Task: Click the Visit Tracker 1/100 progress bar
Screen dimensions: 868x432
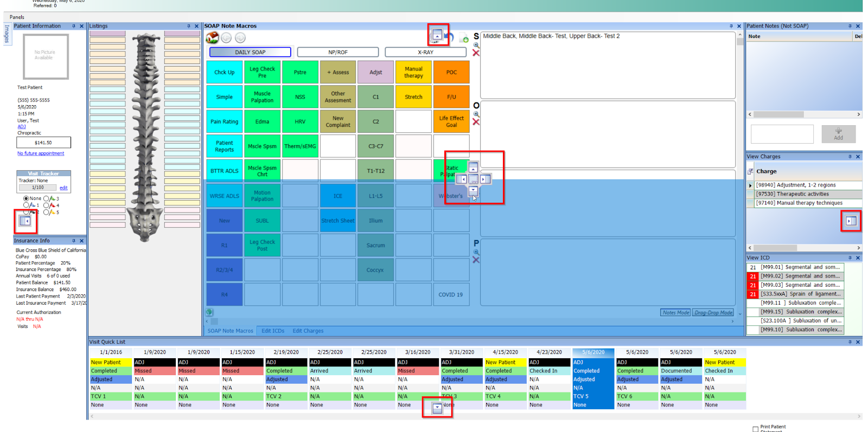Action: (x=37, y=188)
